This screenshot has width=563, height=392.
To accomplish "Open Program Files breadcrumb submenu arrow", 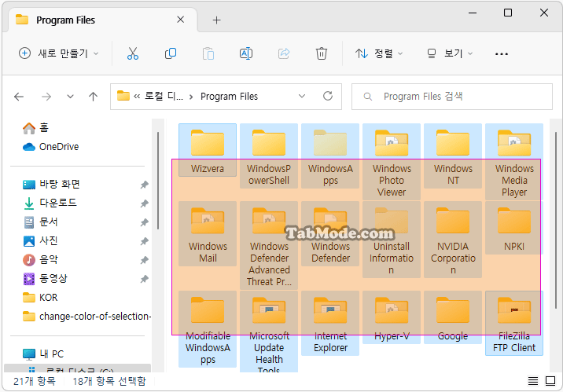I will pyautogui.click(x=191, y=97).
